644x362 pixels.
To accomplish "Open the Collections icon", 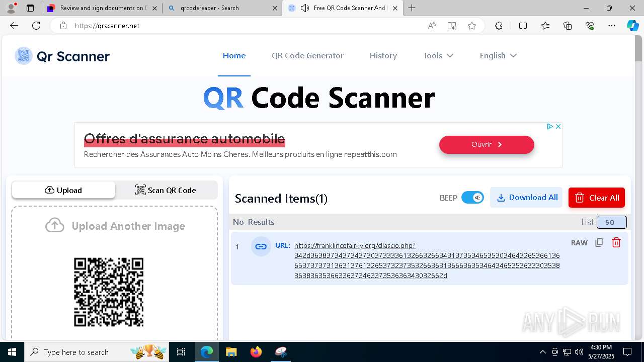I will (568, 26).
